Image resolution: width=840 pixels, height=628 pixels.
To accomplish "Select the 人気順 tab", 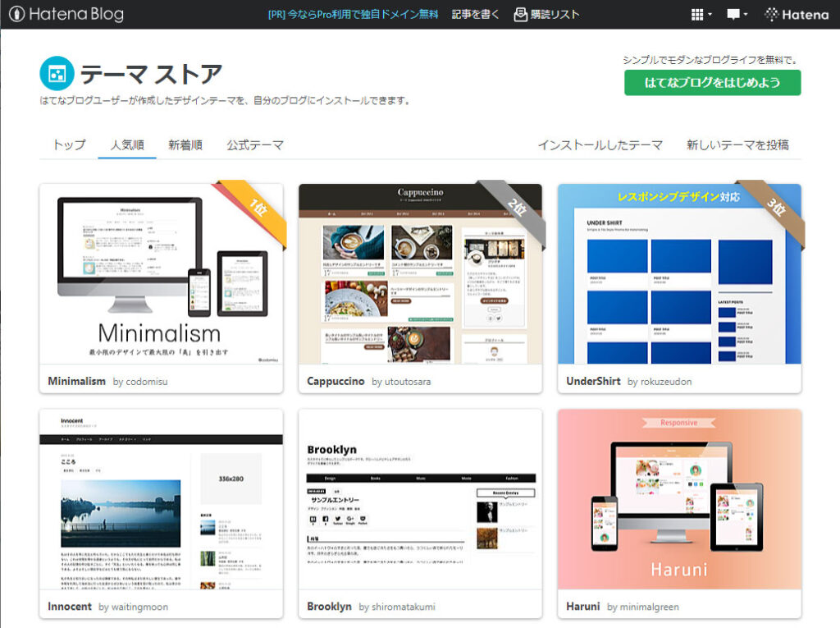I will (127, 144).
